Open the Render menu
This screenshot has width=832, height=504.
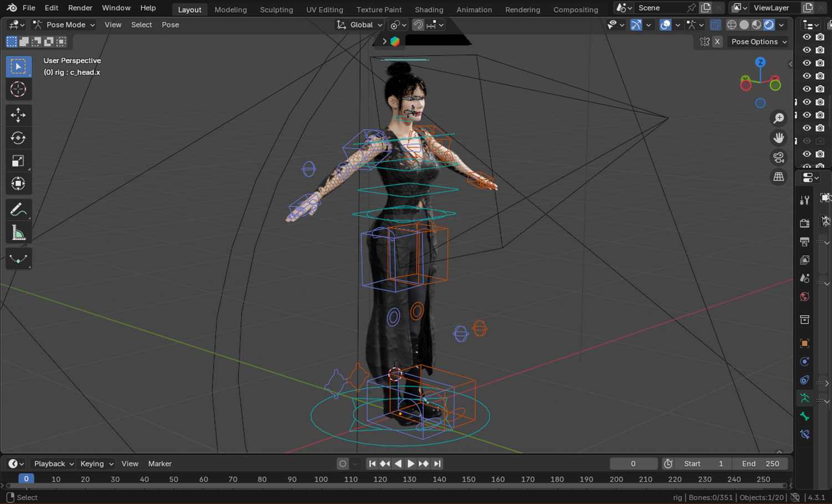pyautogui.click(x=80, y=8)
